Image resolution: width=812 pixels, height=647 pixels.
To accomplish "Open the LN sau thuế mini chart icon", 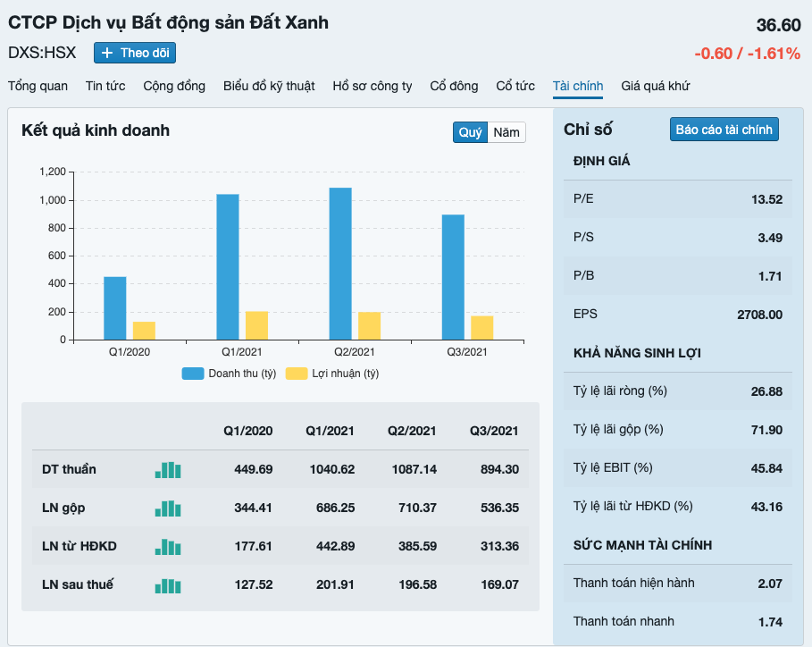I will coord(168,585).
